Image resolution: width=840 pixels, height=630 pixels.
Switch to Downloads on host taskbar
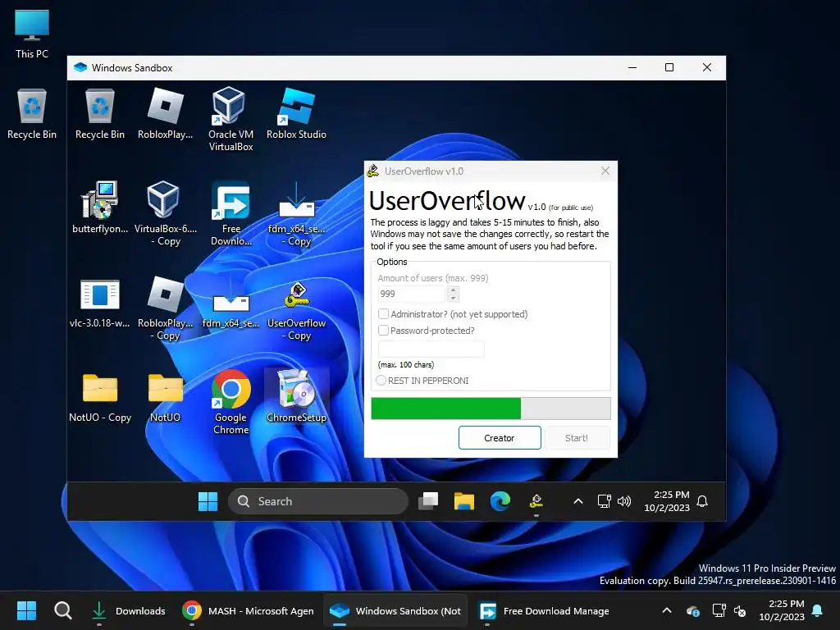tap(129, 610)
